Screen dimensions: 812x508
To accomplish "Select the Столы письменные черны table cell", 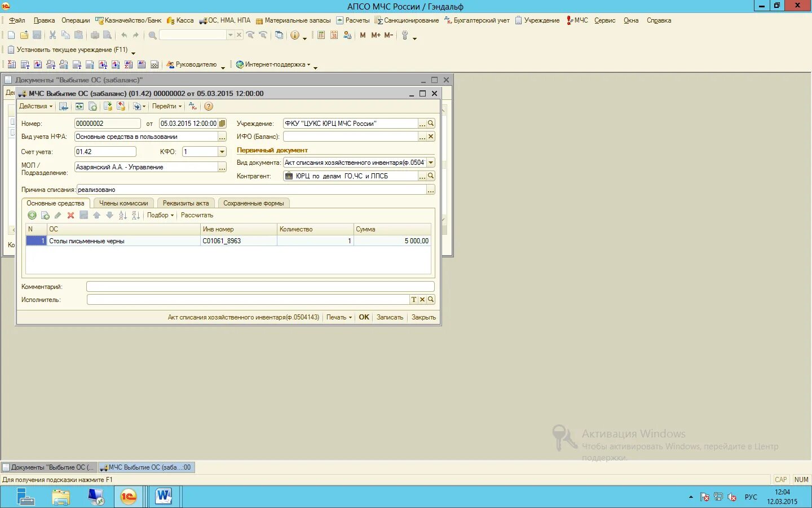I will 124,241.
